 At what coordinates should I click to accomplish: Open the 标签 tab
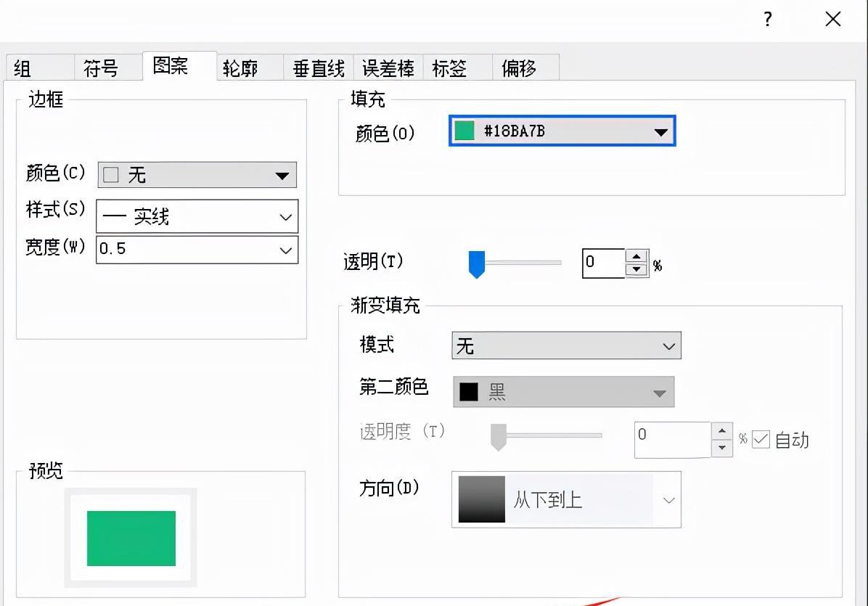(457, 68)
